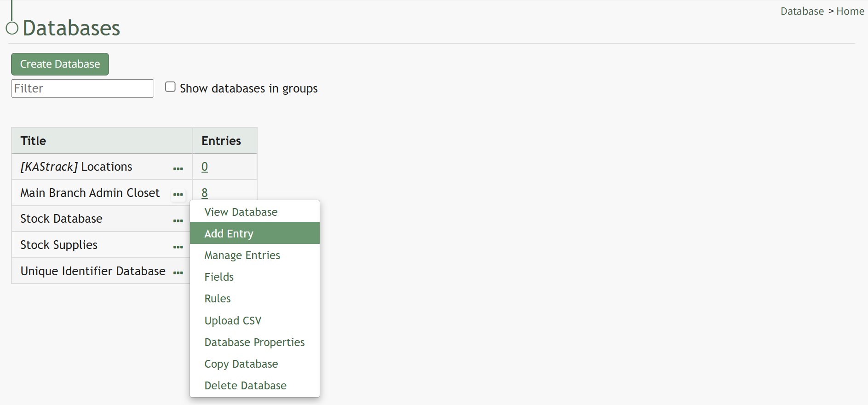Open the 0 entries link for Locations
This screenshot has height=405, width=868.
[205, 167]
